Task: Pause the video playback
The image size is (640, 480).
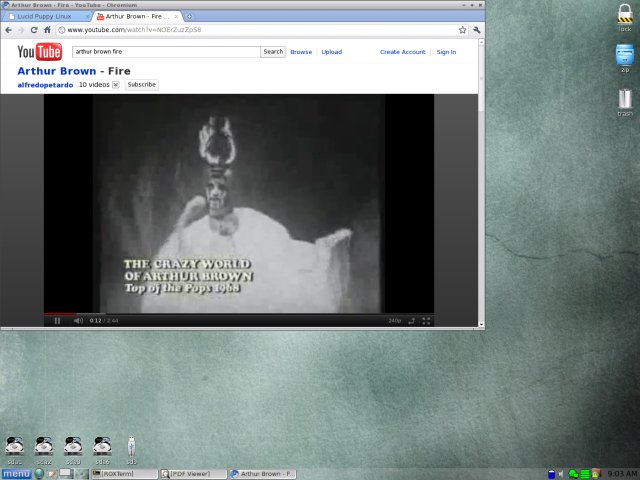Action: [x=57, y=321]
